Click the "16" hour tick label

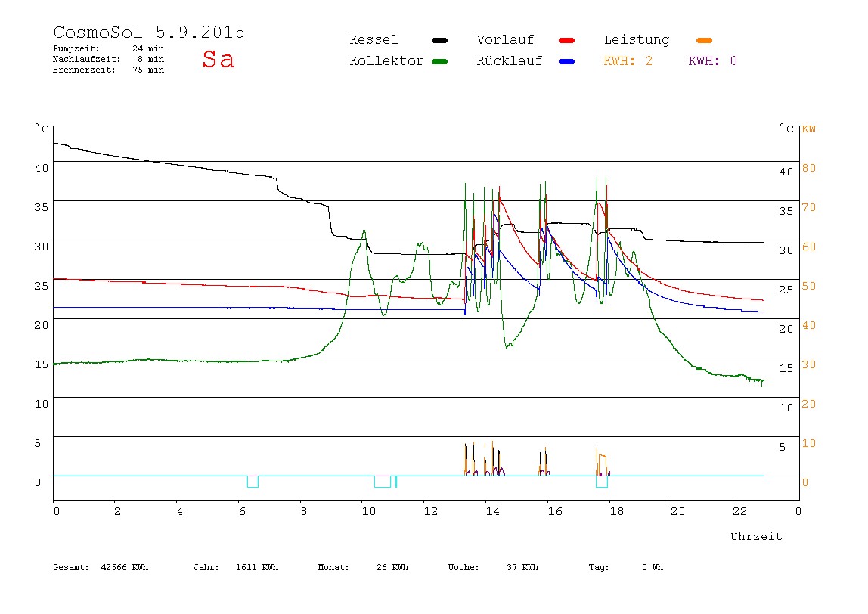click(x=555, y=511)
